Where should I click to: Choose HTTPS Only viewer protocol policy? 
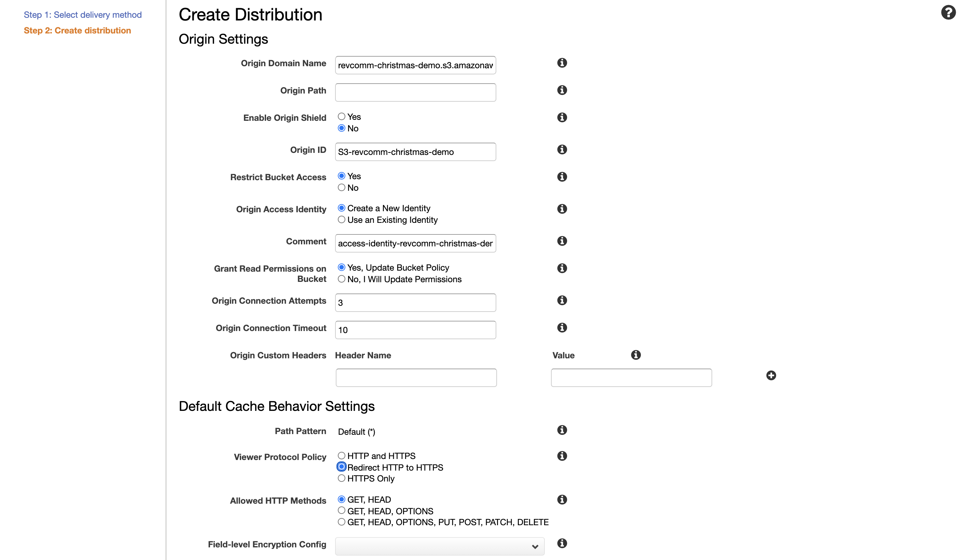point(342,478)
